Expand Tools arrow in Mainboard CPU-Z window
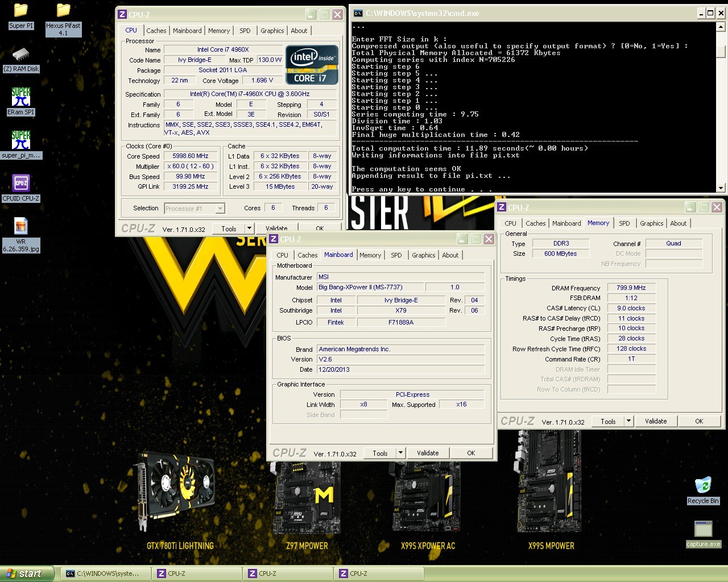The width and height of the screenshot is (728, 582). [x=400, y=453]
